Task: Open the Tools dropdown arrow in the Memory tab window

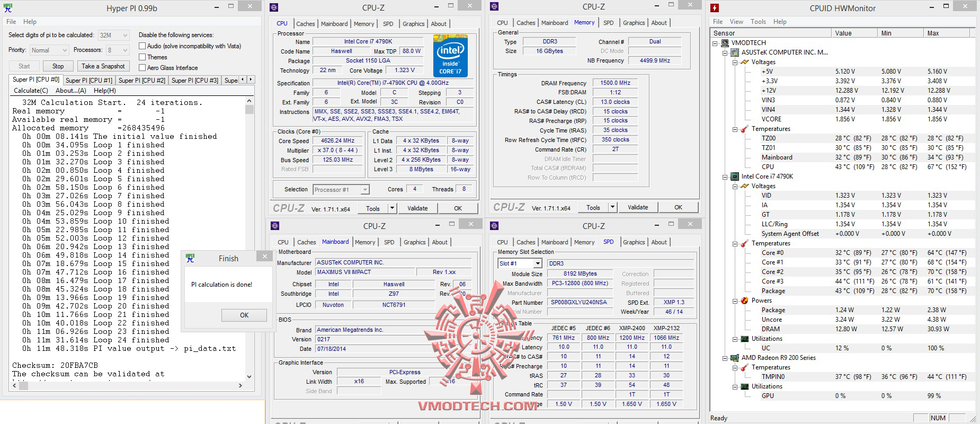Action: (x=612, y=207)
